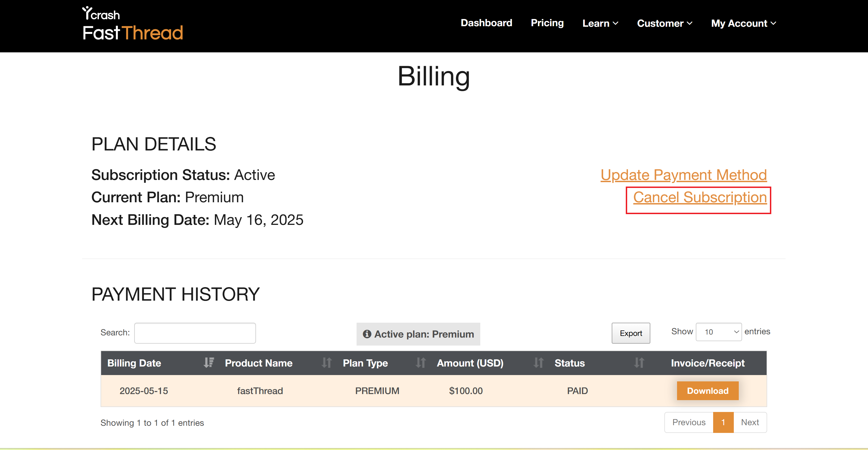This screenshot has height=450, width=868.
Task: Open the My Account menu
Action: point(744,23)
